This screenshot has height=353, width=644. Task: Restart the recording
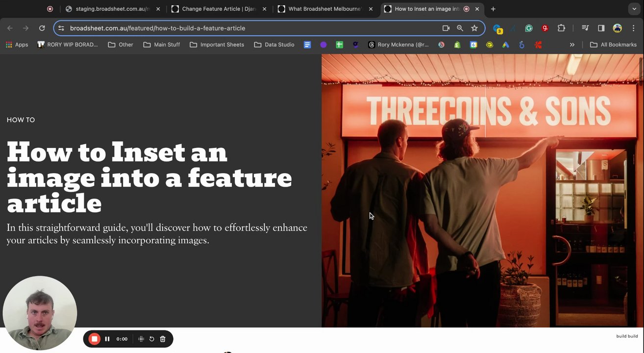coord(152,339)
